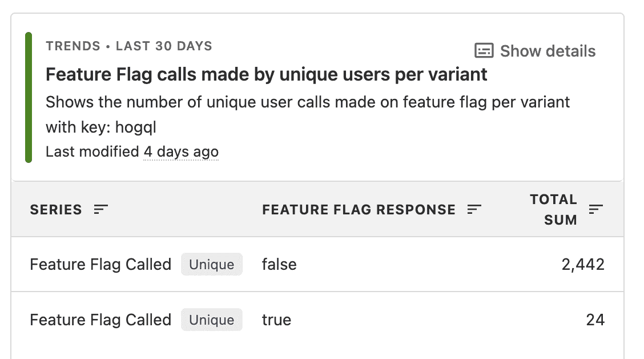Viewport: 644px width, 359px height.
Task: Click the Unique tag in false row
Action: [x=212, y=265]
